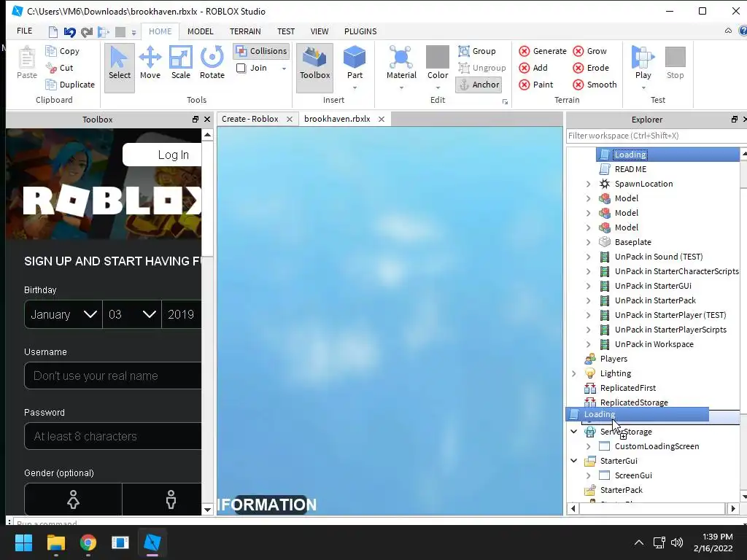Expand UnPack in StarterGUi node
Image resolution: width=747 pixels, height=560 pixels.
pos(589,286)
